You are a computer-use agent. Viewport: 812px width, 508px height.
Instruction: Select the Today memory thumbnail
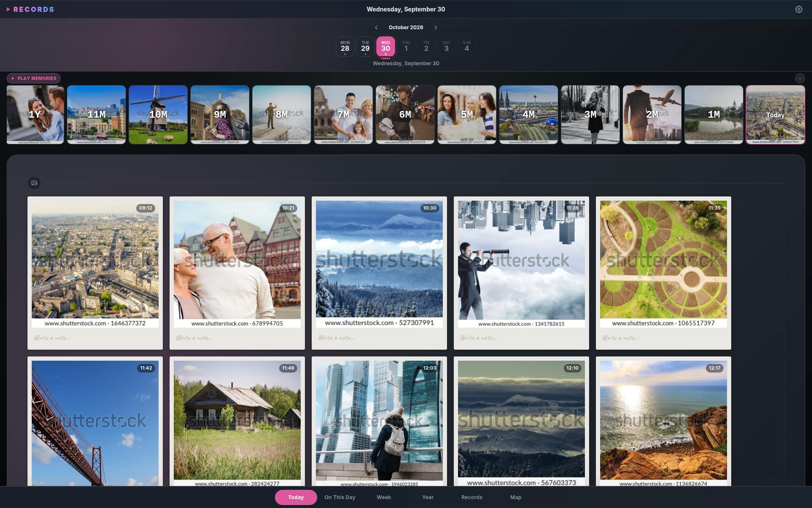point(776,115)
